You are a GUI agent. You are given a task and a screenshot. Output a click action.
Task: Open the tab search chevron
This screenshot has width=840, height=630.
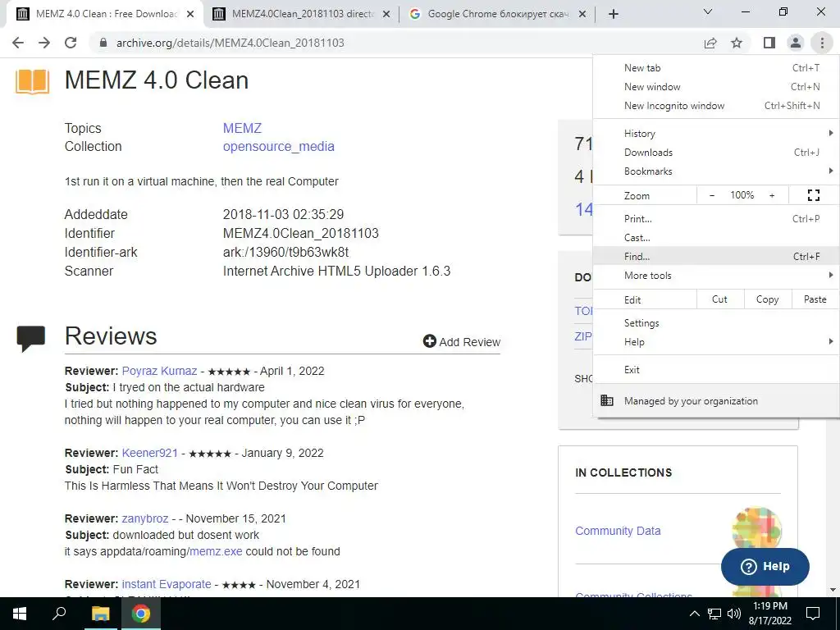(708, 11)
